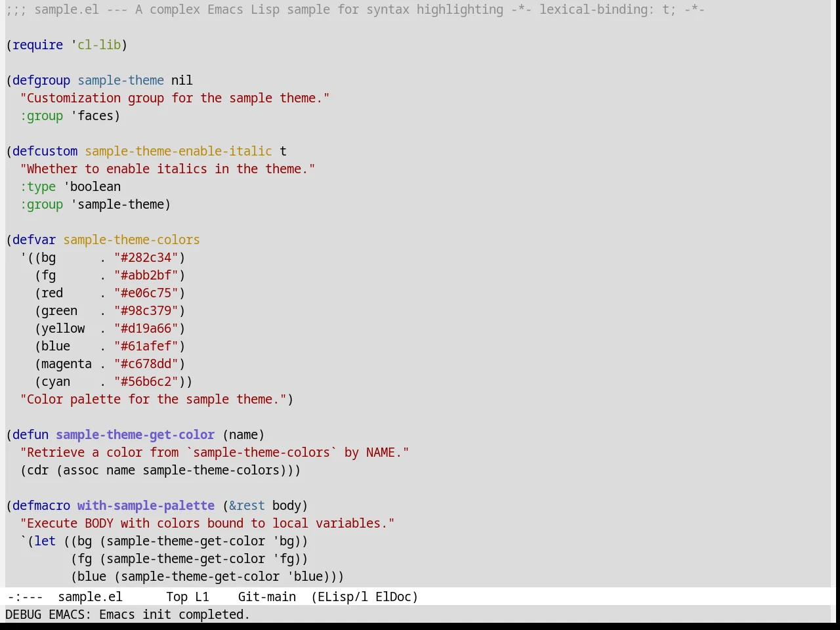Click the 'cdr' function call
Image resolution: width=840 pixels, height=630 pixels.
(x=38, y=470)
